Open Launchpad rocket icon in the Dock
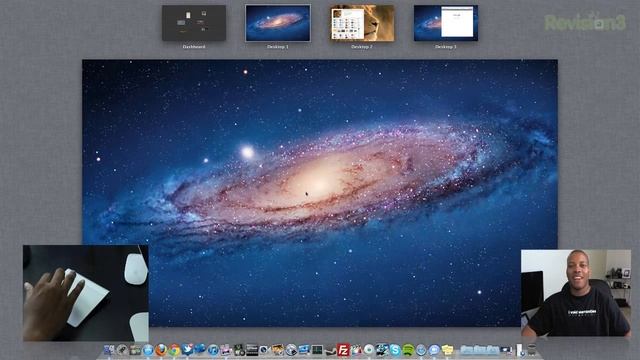Image resolution: width=640 pixels, height=360 pixels. pyautogui.click(x=122, y=350)
